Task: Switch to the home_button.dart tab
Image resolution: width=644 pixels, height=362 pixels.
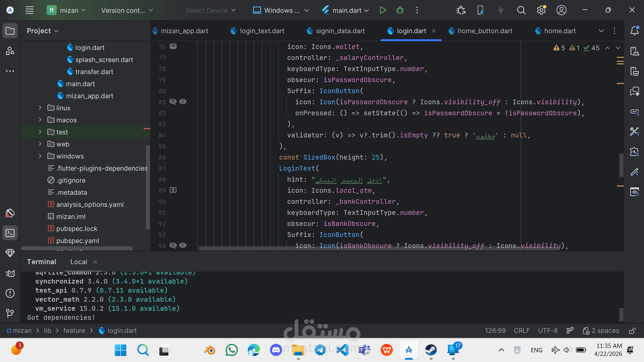Action: point(485,31)
